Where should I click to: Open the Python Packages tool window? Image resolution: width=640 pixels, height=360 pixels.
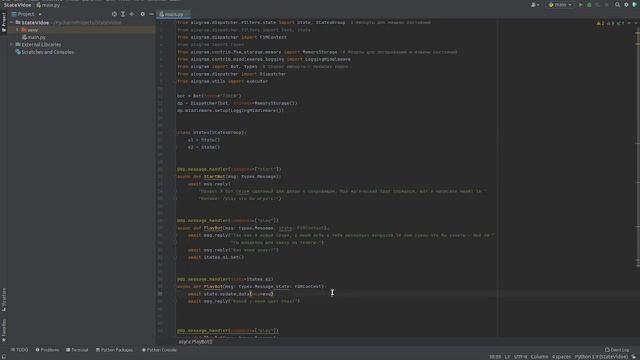[x=114, y=350]
